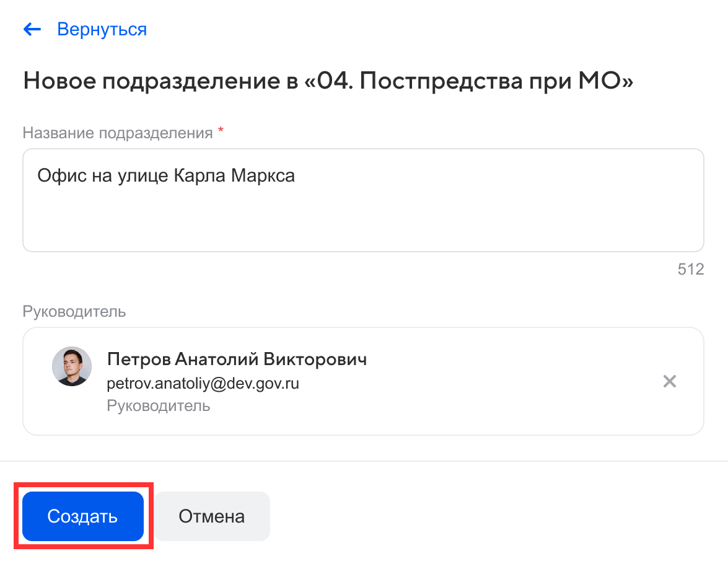Screen dimensions: 728x574
Task: Click the surname "Петров" in the manager card
Action: click(138, 360)
